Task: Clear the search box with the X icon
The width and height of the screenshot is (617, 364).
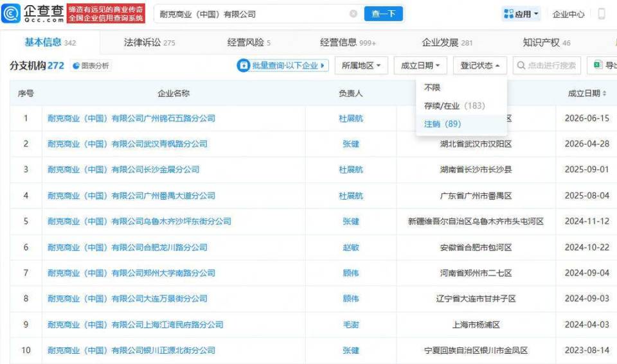Action: pos(353,13)
